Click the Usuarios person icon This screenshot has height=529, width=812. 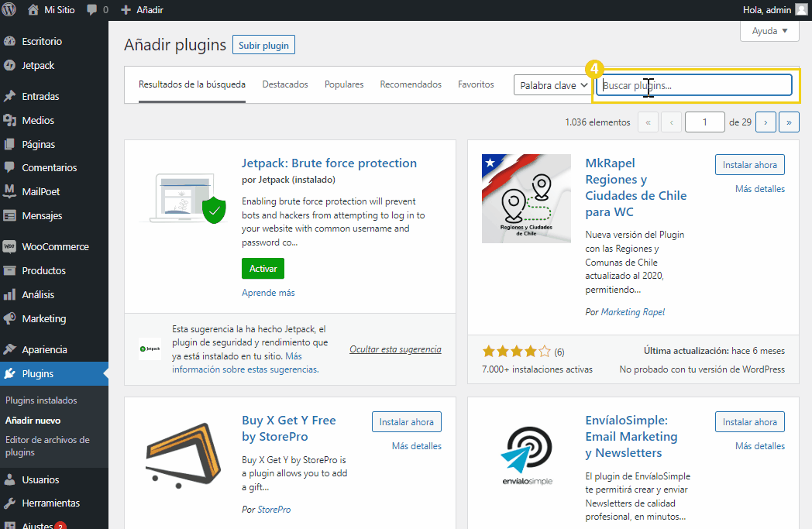tap(9, 480)
